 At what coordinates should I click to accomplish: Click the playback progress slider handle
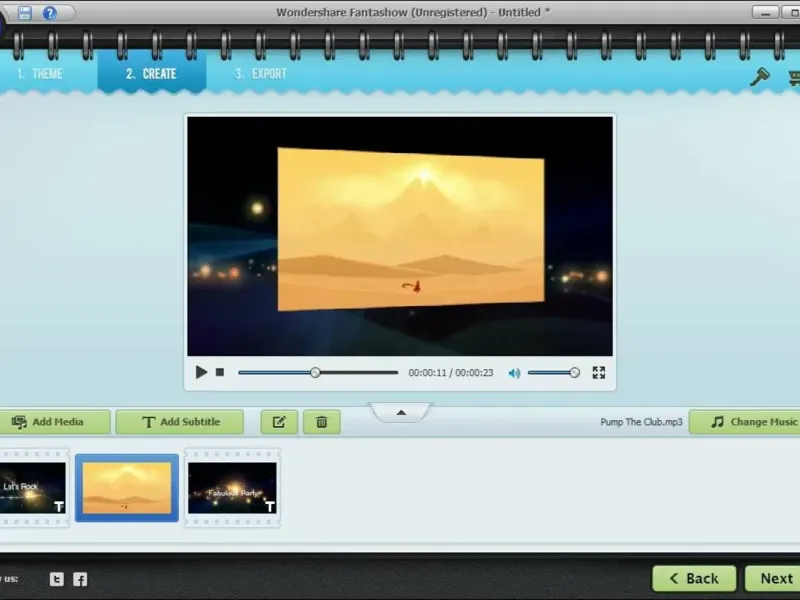[x=315, y=372]
